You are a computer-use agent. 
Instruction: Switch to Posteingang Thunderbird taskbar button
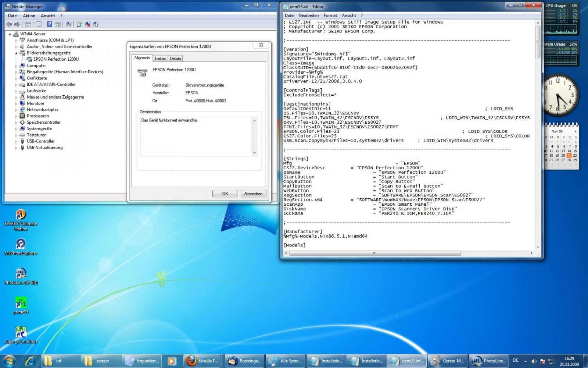tap(244, 361)
